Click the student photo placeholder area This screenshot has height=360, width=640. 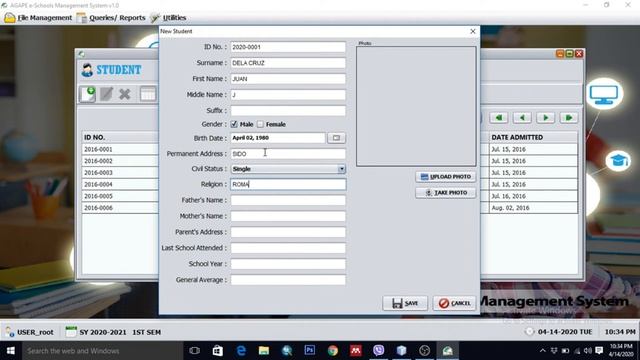tap(416, 106)
